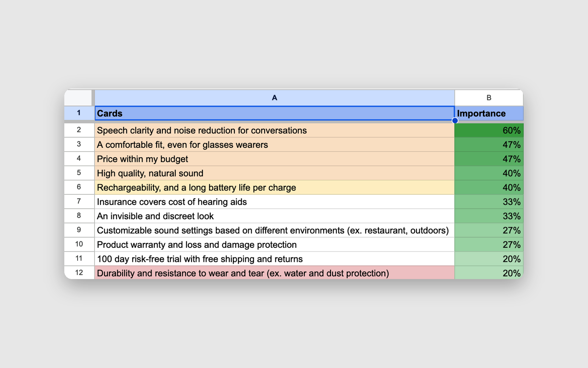The width and height of the screenshot is (588, 368).
Task: Select 'Rechargeability' battery life cell
Action: pos(275,187)
